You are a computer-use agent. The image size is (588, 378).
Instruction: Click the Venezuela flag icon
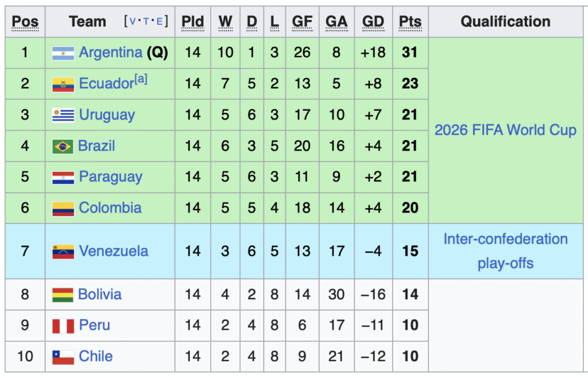pyautogui.click(x=63, y=252)
